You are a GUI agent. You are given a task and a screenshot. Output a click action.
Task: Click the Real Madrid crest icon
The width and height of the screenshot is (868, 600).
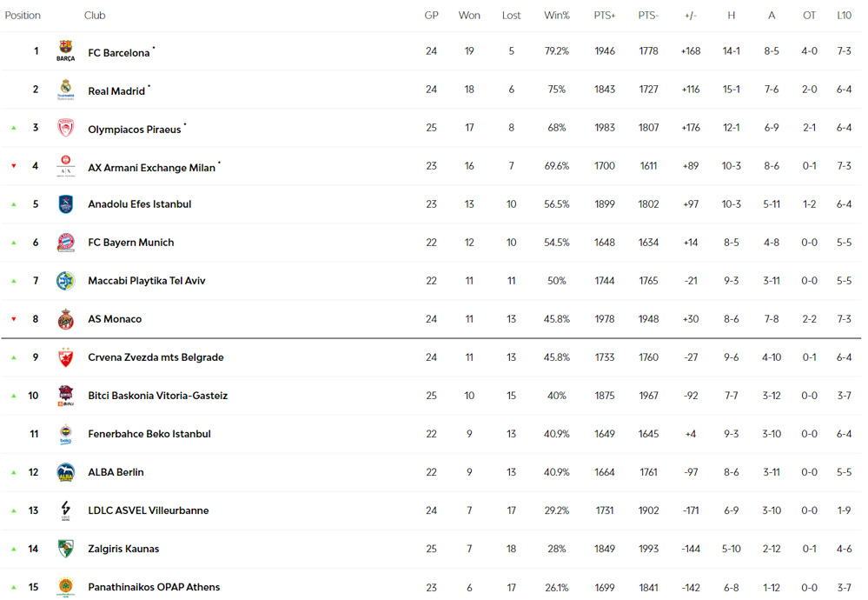point(65,90)
